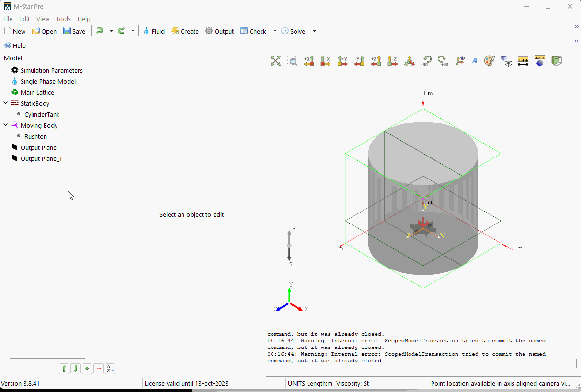
Task: Set camera to the +Y view
Action: coord(342,61)
